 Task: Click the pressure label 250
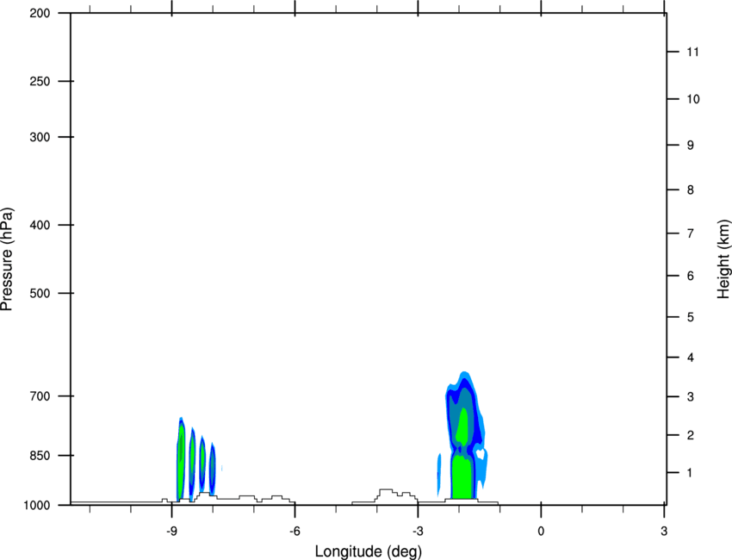pos(40,81)
